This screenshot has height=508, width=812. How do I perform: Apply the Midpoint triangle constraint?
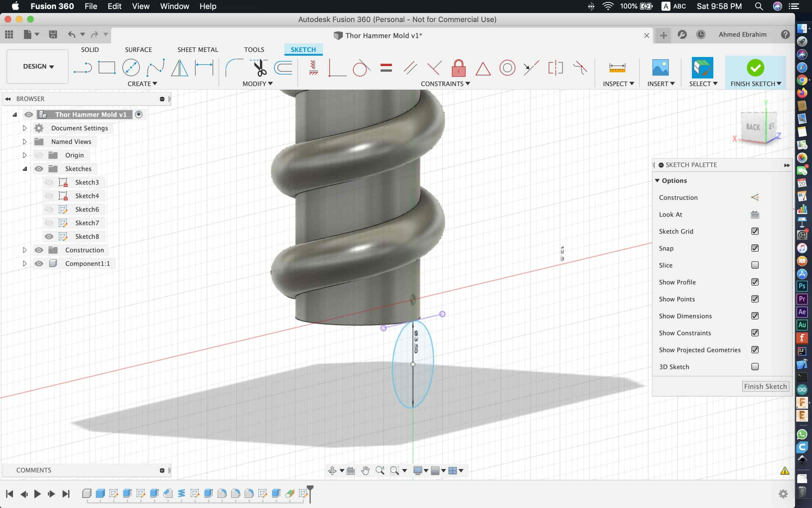(x=483, y=68)
